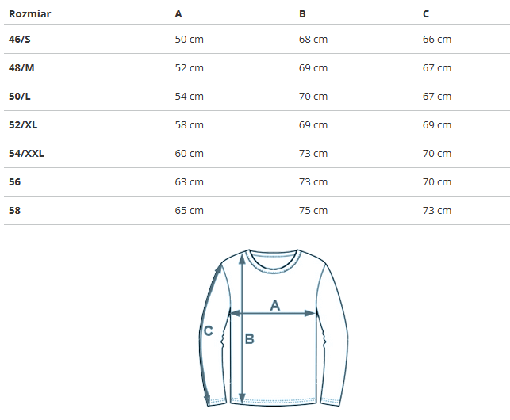510x420 pixels.
Task: Click the 68 cm cell
Action: click(x=313, y=39)
